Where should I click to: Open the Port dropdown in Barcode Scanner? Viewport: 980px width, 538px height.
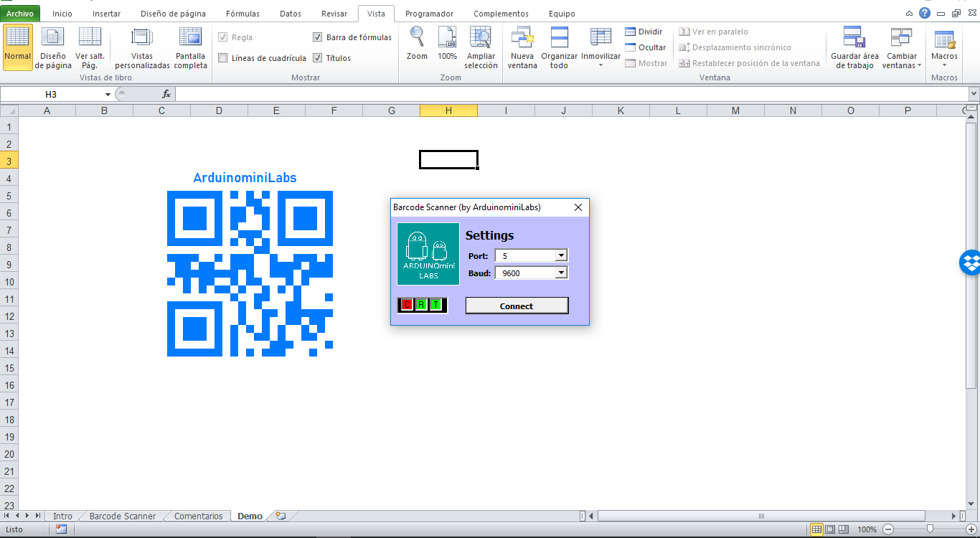[562, 255]
